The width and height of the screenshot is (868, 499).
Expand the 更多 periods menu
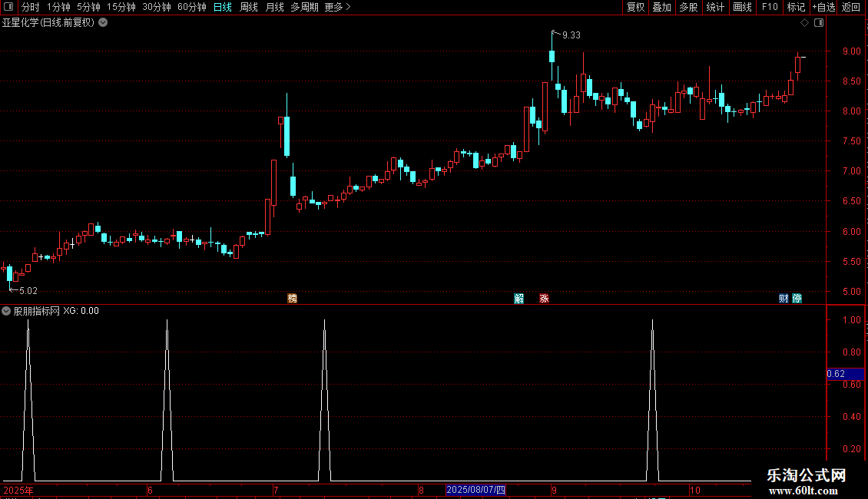pos(337,7)
